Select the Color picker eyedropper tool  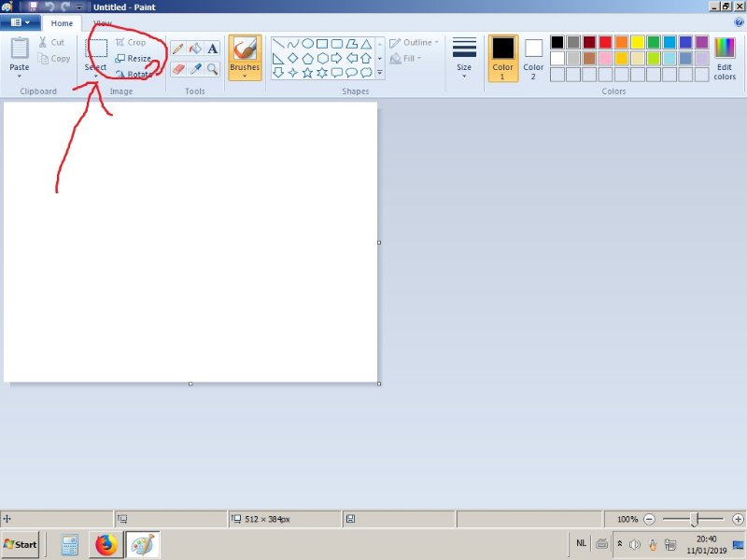click(195, 69)
